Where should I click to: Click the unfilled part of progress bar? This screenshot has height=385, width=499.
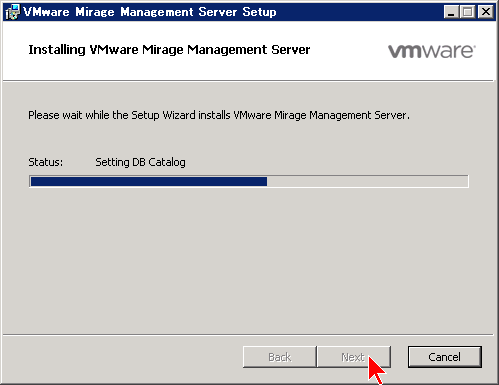(x=367, y=181)
